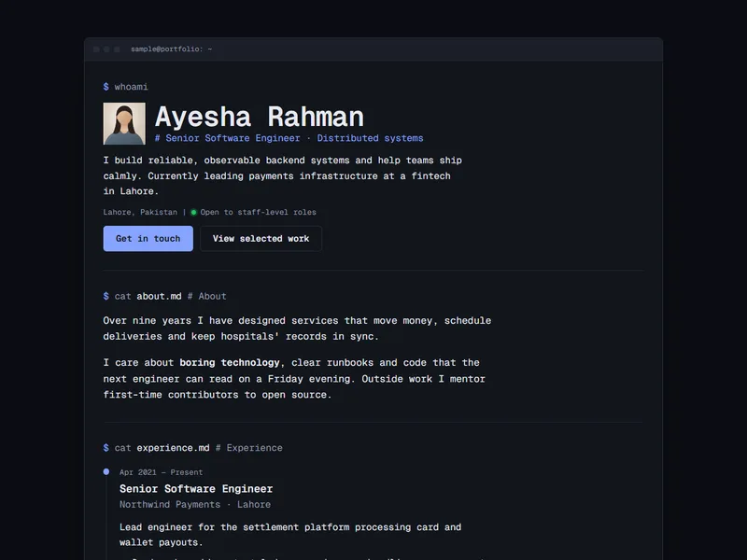Screen dimensions: 747x560
Task: Click the Open to staff-level roles text
Action: [259, 213]
